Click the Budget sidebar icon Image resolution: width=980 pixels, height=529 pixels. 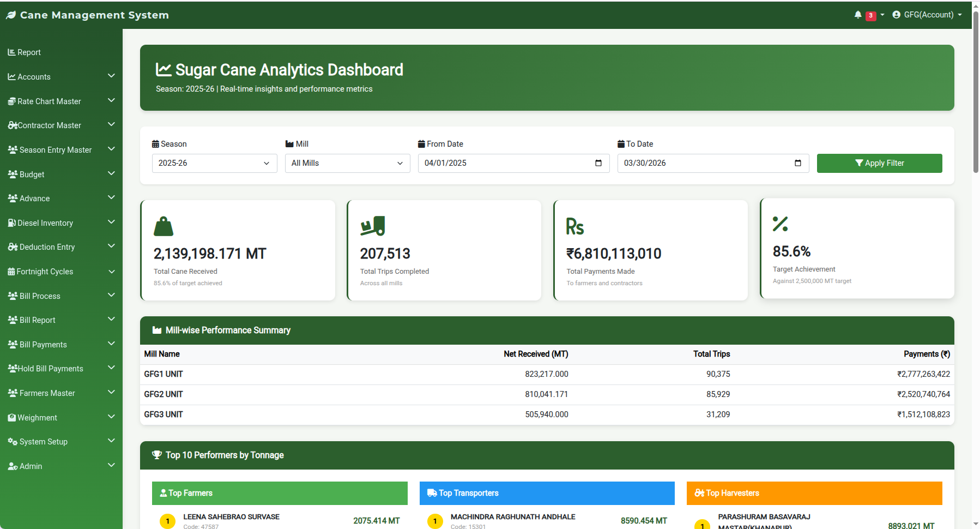(13, 174)
